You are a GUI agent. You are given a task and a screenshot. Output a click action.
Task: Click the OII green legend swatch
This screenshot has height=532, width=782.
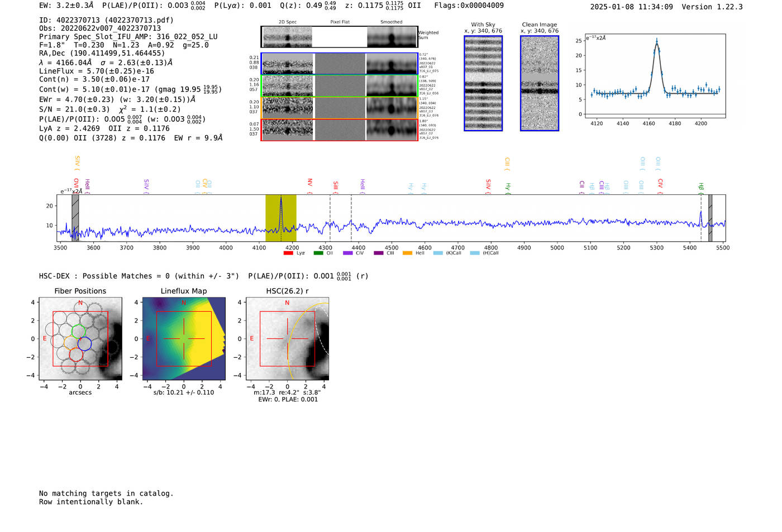tap(318, 253)
